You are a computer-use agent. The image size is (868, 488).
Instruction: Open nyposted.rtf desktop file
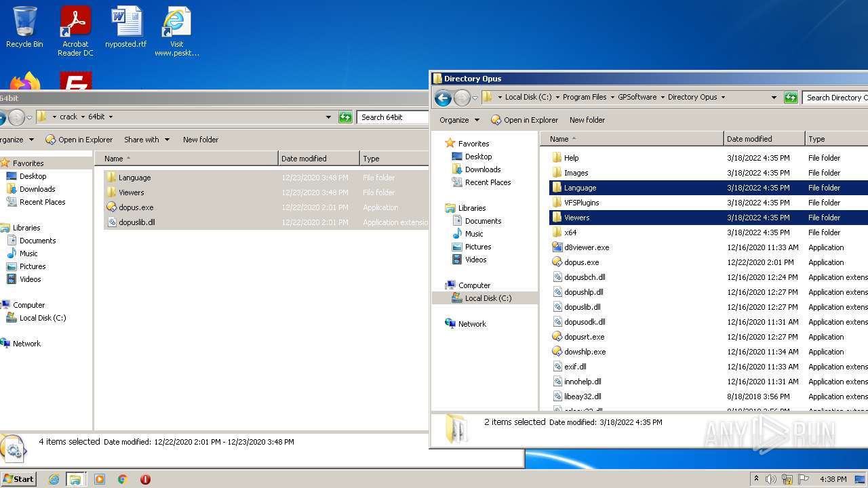pos(125,27)
